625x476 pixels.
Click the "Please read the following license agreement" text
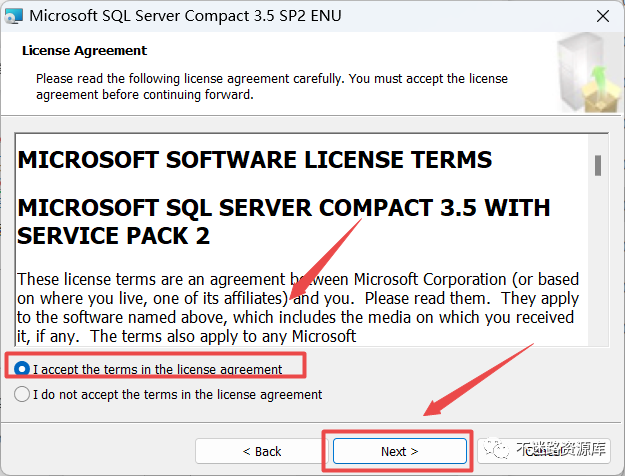[x=272, y=87]
